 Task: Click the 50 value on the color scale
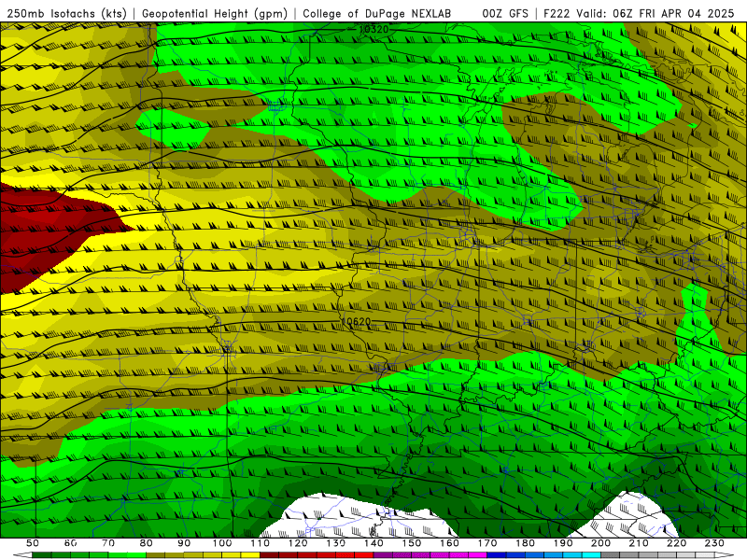point(33,543)
